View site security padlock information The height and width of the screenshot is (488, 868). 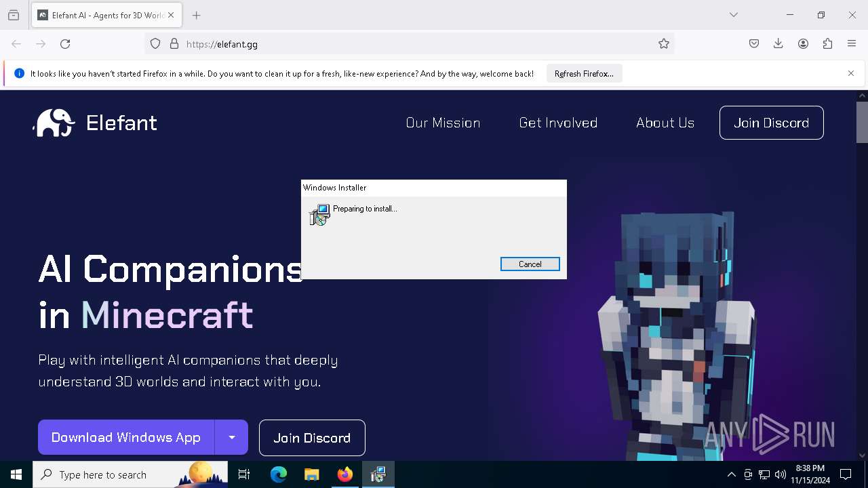(174, 44)
